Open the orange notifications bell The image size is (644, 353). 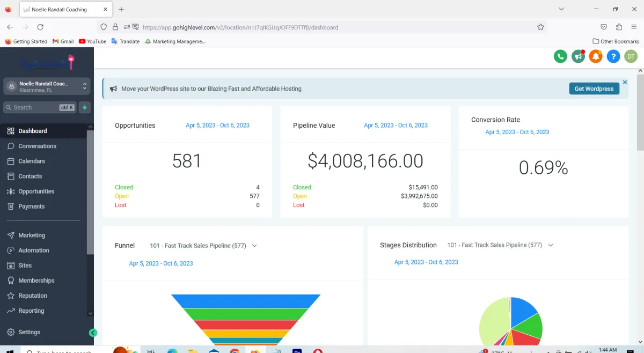pos(596,56)
